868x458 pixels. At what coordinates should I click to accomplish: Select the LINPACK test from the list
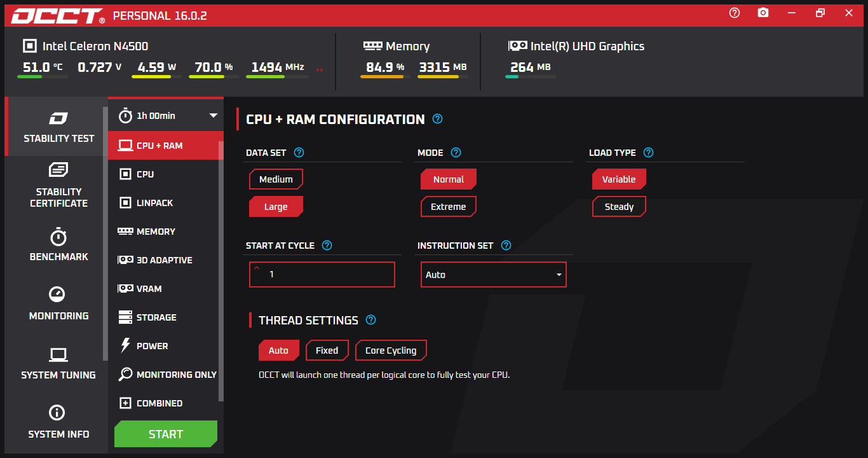click(154, 203)
